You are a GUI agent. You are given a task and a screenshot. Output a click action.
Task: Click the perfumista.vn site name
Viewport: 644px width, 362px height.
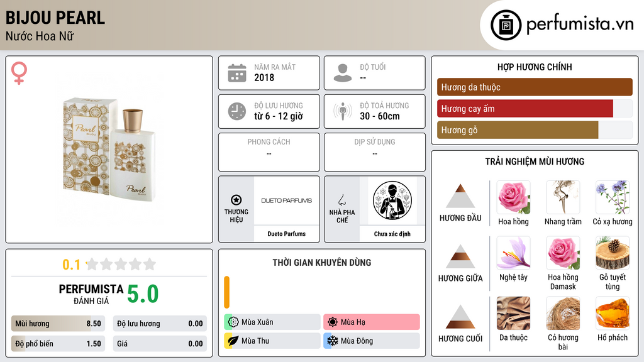pos(580,24)
